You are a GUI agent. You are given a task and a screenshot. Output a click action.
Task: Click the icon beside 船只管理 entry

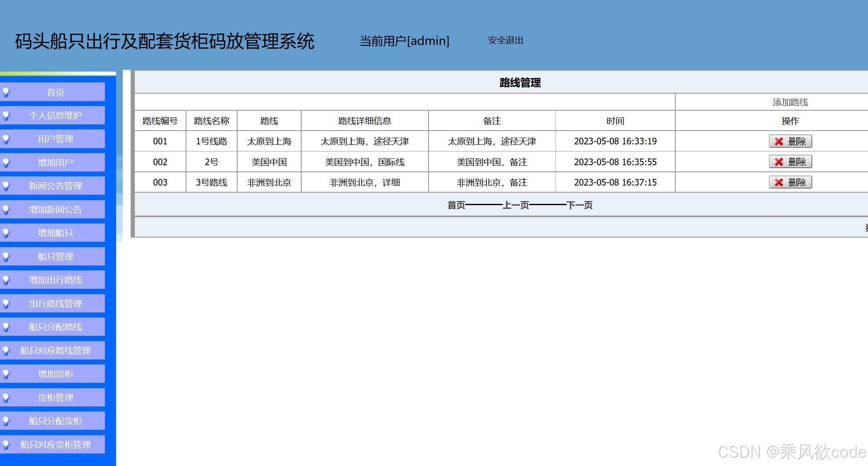click(x=6, y=256)
